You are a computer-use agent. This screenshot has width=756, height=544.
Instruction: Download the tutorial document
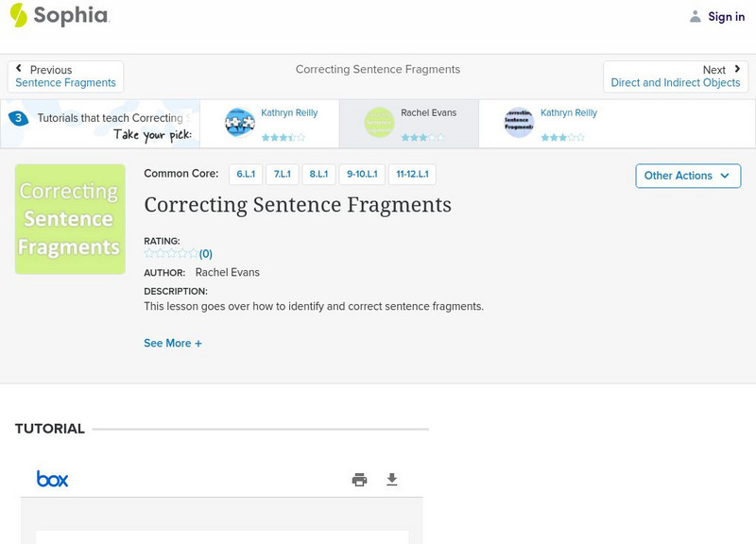pyautogui.click(x=392, y=480)
